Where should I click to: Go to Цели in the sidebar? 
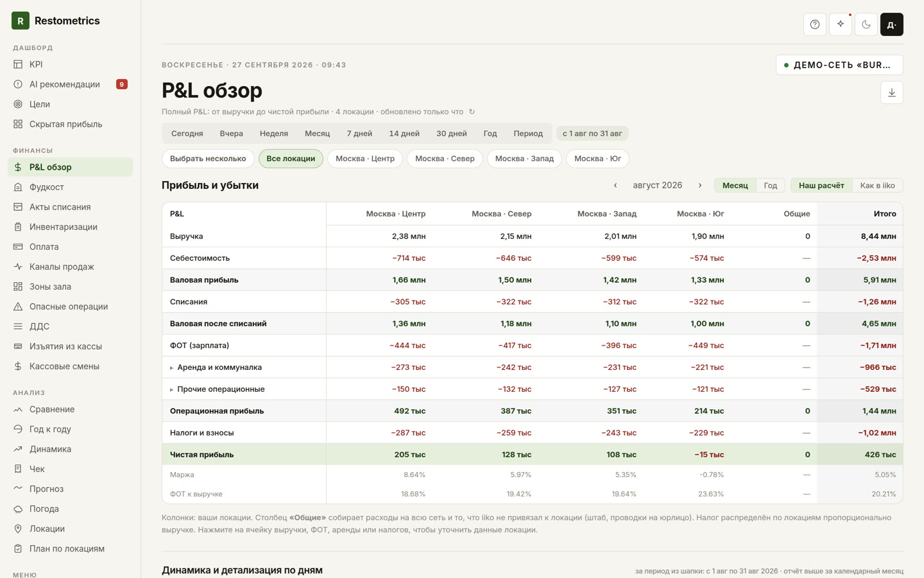point(71,104)
